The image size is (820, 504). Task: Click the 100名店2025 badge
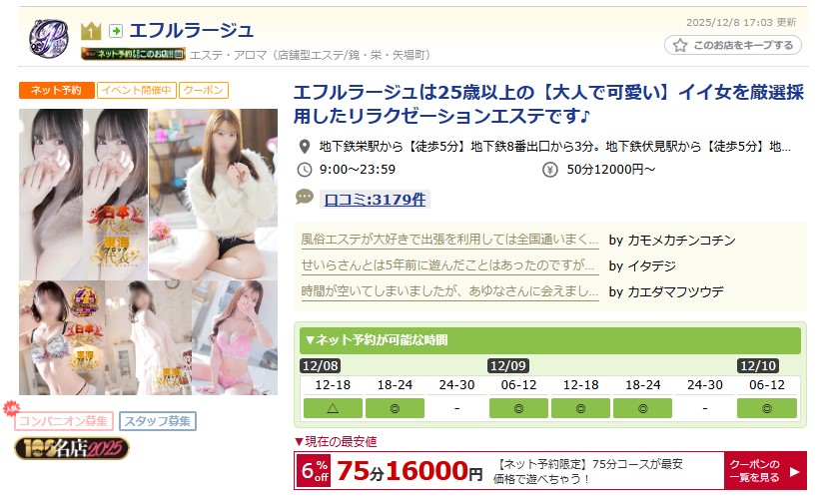tap(72, 448)
